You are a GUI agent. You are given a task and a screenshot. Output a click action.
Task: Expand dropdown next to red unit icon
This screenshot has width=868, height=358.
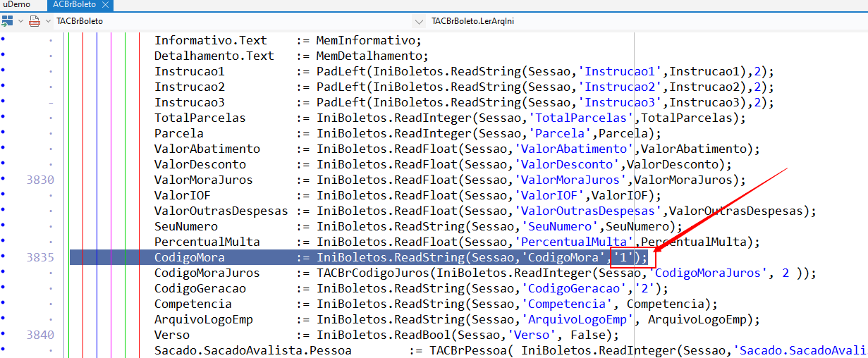pos(48,21)
